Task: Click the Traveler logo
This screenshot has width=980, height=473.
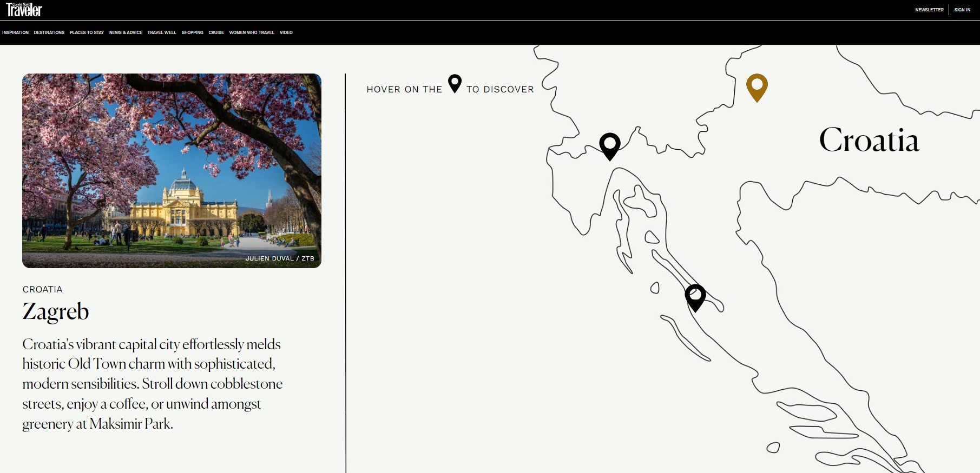Action: click(24, 10)
